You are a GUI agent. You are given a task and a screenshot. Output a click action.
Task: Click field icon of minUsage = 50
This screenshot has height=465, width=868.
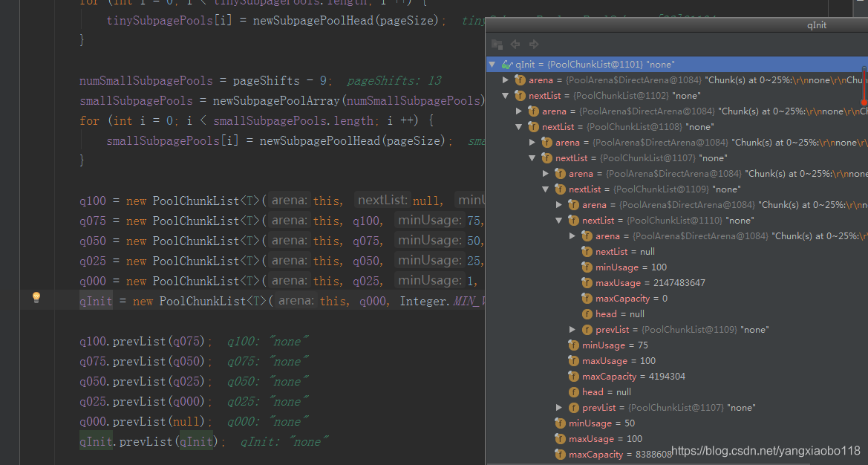point(560,423)
